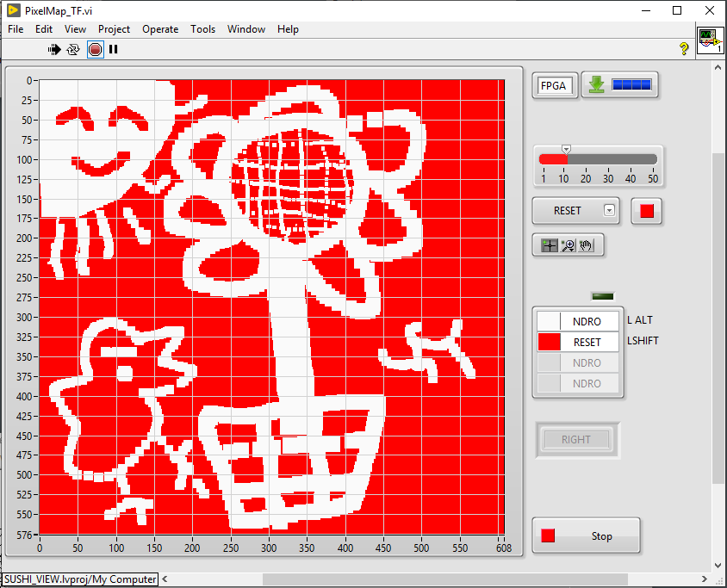This screenshot has height=588, width=727.
Task: Click the RESET ring control text
Action: pos(567,210)
